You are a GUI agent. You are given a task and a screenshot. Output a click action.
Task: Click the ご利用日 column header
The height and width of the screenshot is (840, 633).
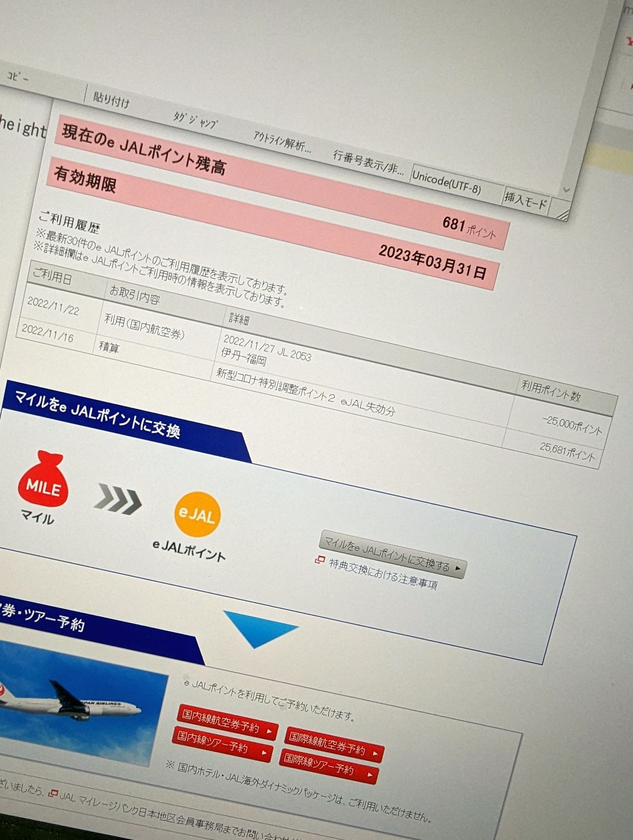point(52,276)
